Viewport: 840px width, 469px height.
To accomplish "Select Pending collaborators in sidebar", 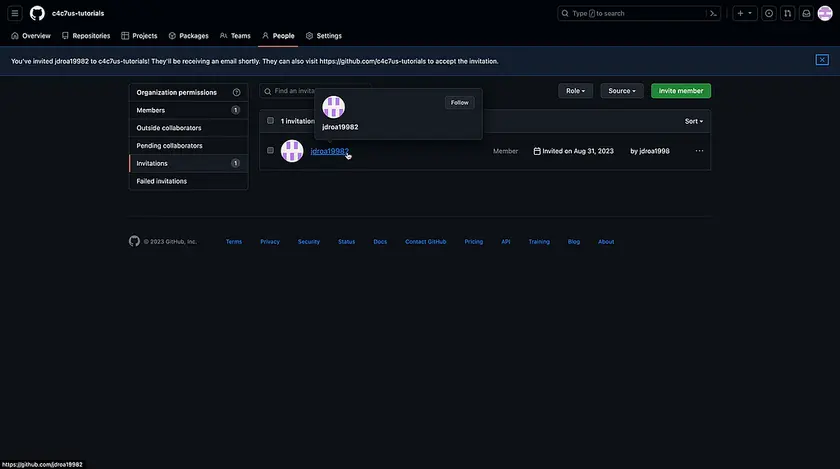I will pyautogui.click(x=188, y=145).
